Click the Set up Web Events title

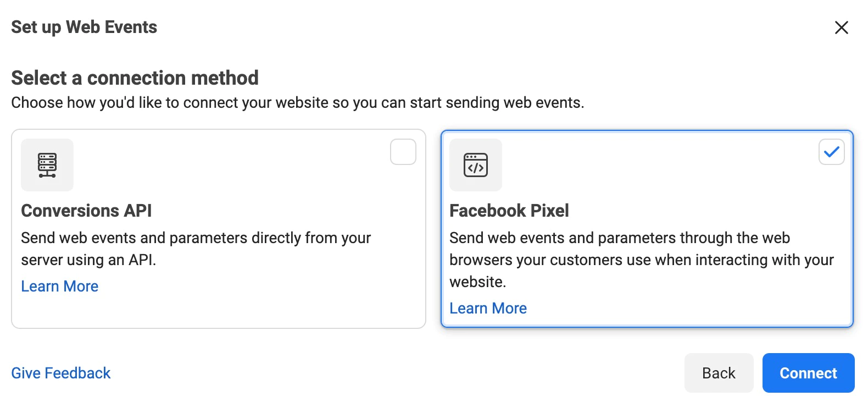coord(84,26)
